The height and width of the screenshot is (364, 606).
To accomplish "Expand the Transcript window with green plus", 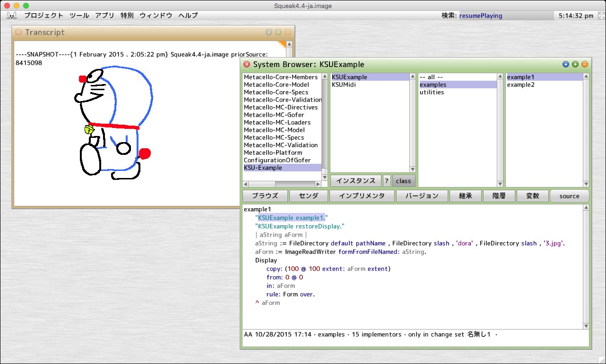I will coord(278,33).
